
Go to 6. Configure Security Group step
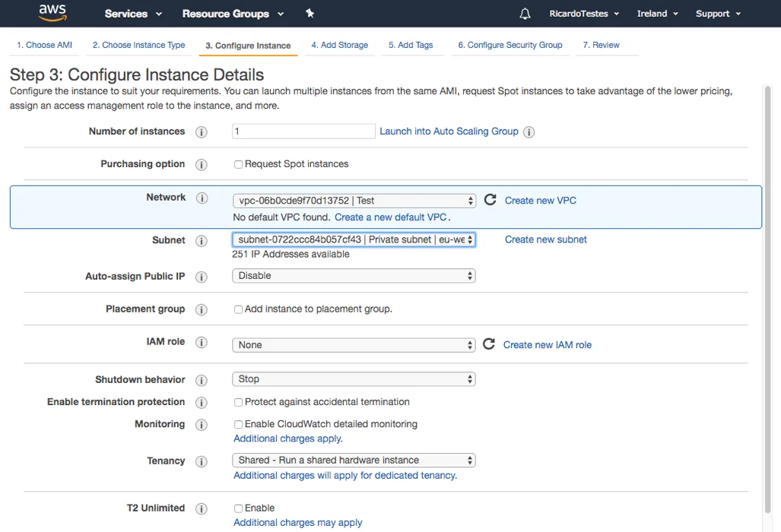(x=510, y=45)
